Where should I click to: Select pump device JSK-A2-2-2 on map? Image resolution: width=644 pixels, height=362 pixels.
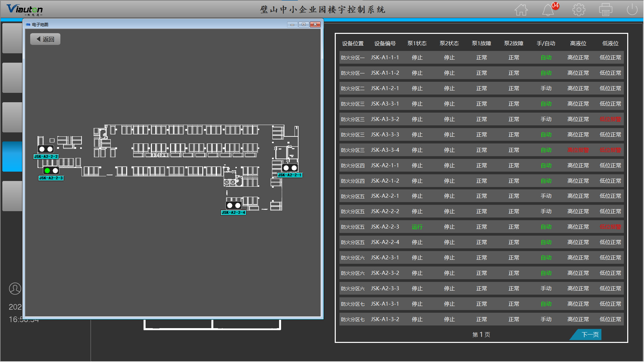[46, 149]
